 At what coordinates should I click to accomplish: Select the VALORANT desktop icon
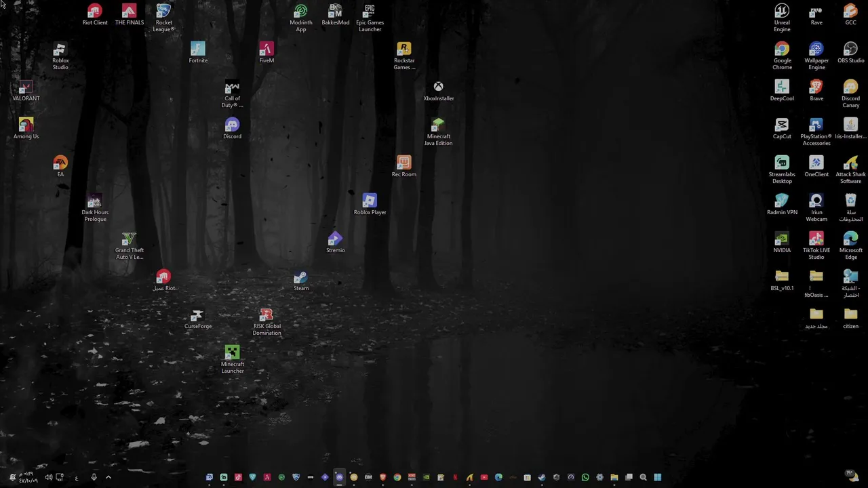point(26,91)
